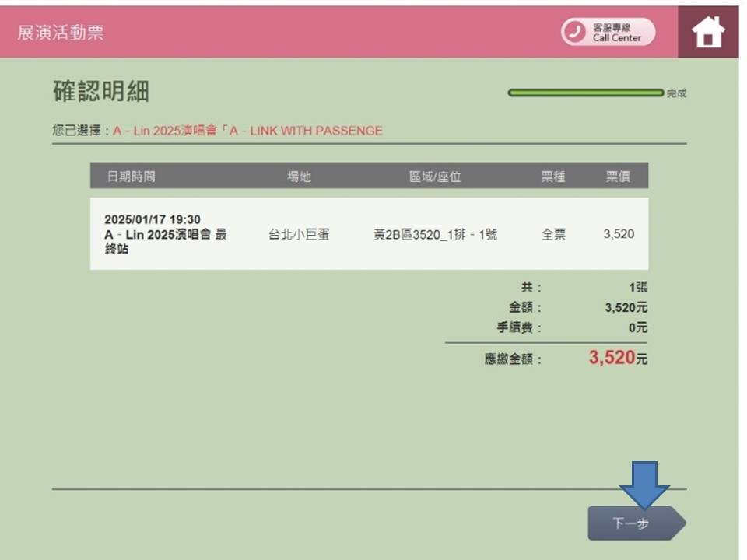This screenshot has height=560, width=747.
Task: Tap the phone icon in Call Center
Action: point(574,32)
